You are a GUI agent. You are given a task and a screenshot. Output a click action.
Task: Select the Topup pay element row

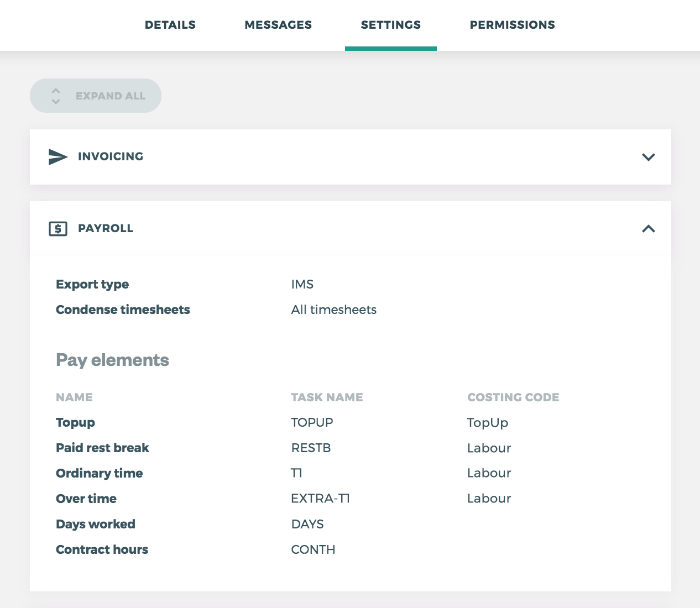coord(76,423)
